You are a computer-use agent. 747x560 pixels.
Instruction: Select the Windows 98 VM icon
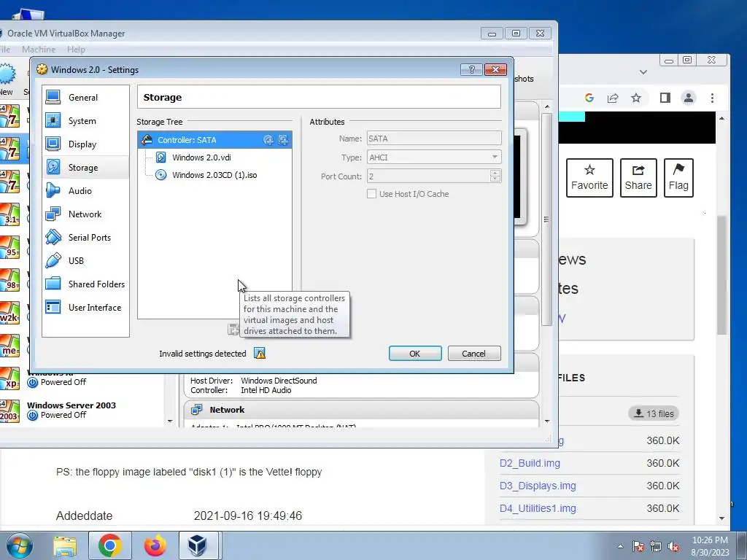click(x=9, y=280)
